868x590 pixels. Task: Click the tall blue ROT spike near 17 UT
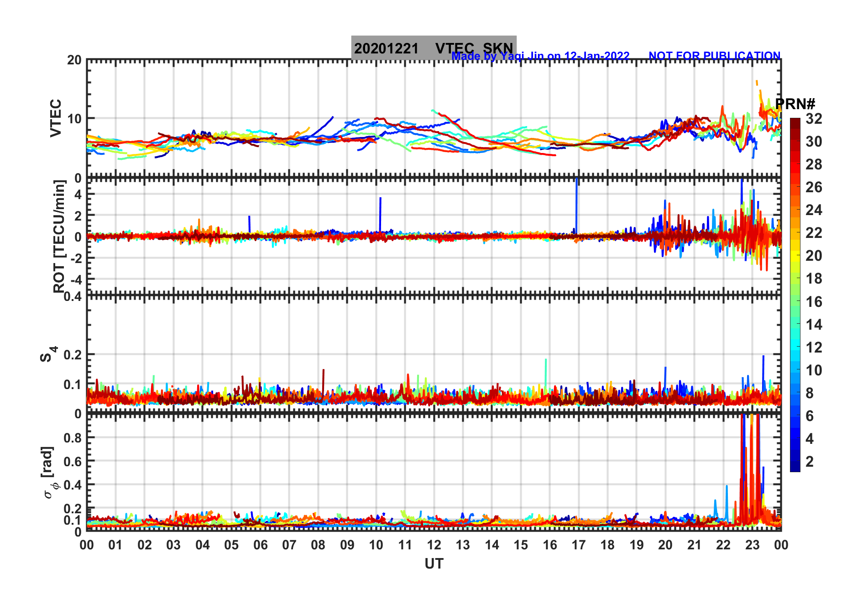tap(577, 205)
